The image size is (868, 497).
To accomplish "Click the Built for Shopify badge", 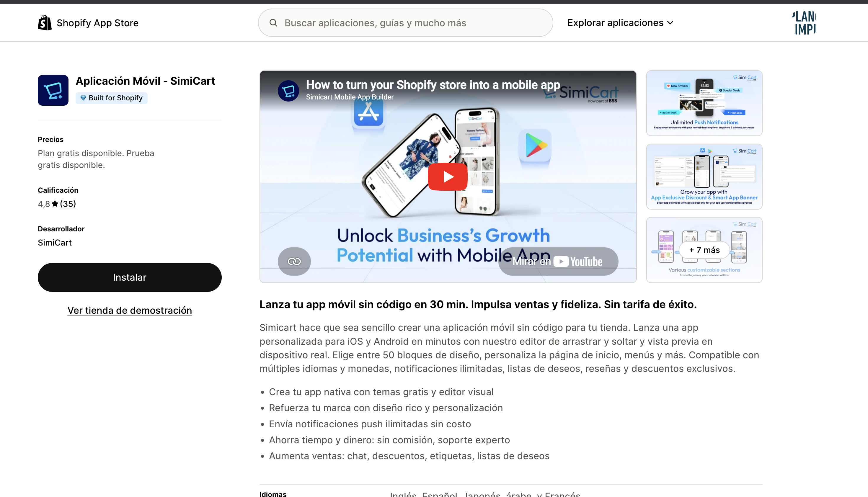I will point(111,98).
